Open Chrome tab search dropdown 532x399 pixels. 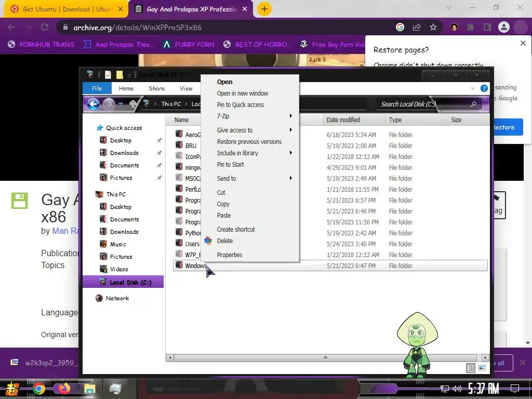[x=448, y=7]
